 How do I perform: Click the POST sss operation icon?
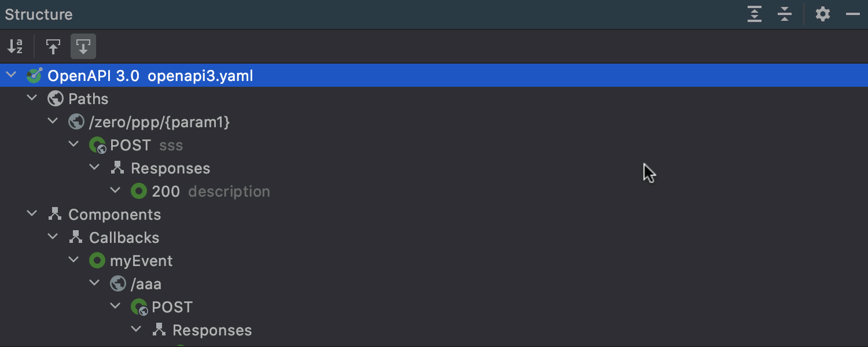pos(97,145)
